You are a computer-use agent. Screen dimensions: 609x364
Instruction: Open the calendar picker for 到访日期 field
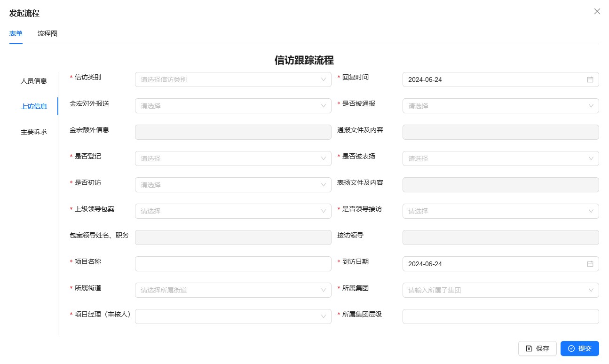[590, 264]
